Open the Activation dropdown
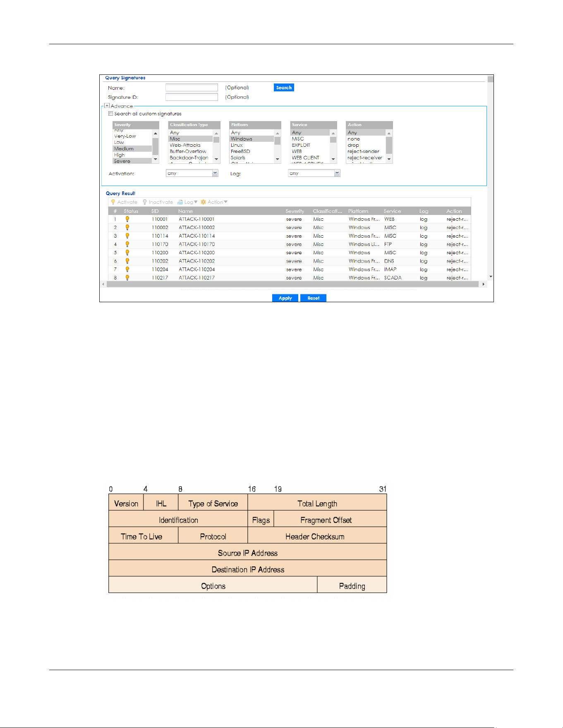 pyautogui.click(x=192, y=173)
